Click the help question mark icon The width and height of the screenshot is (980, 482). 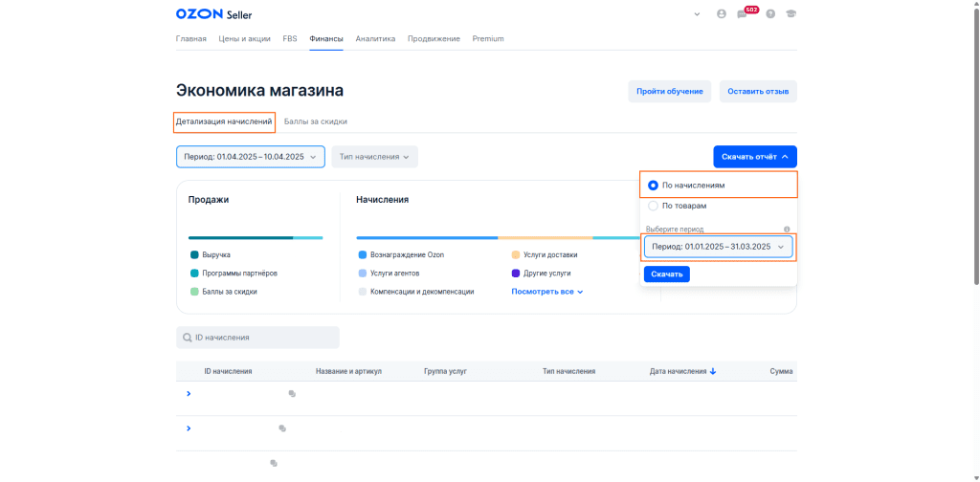[770, 14]
